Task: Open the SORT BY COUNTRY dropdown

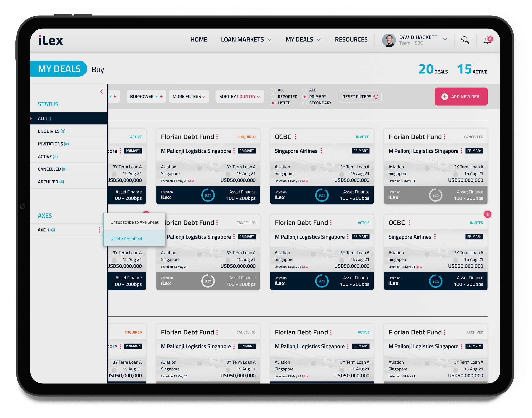Action: (240, 97)
